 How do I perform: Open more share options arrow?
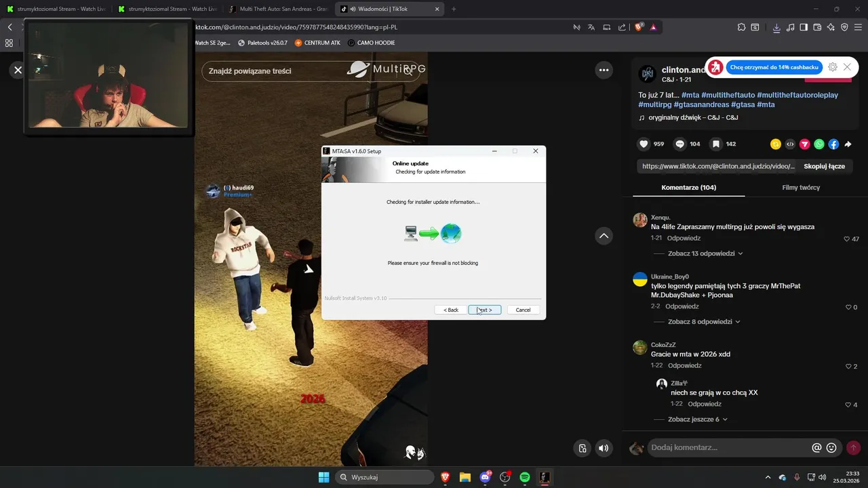click(848, 144)
